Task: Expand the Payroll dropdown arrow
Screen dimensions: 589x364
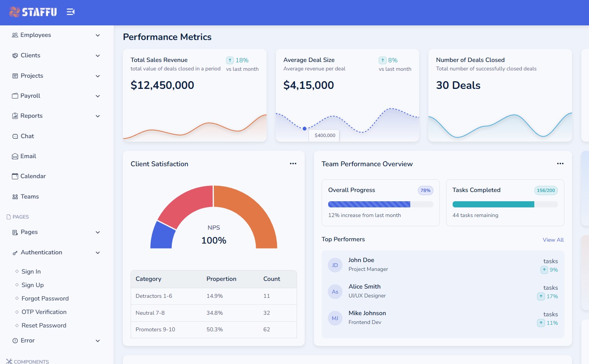Action: (98, 96)
